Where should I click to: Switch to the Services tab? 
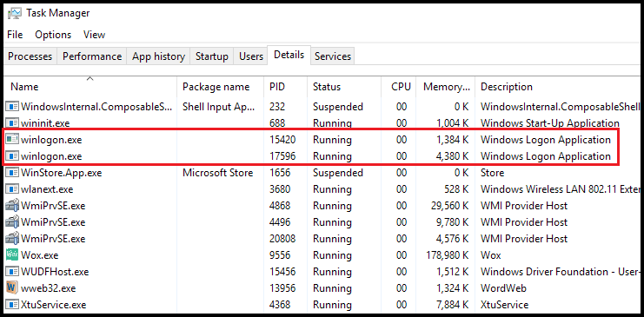click(x=333, y=56)
